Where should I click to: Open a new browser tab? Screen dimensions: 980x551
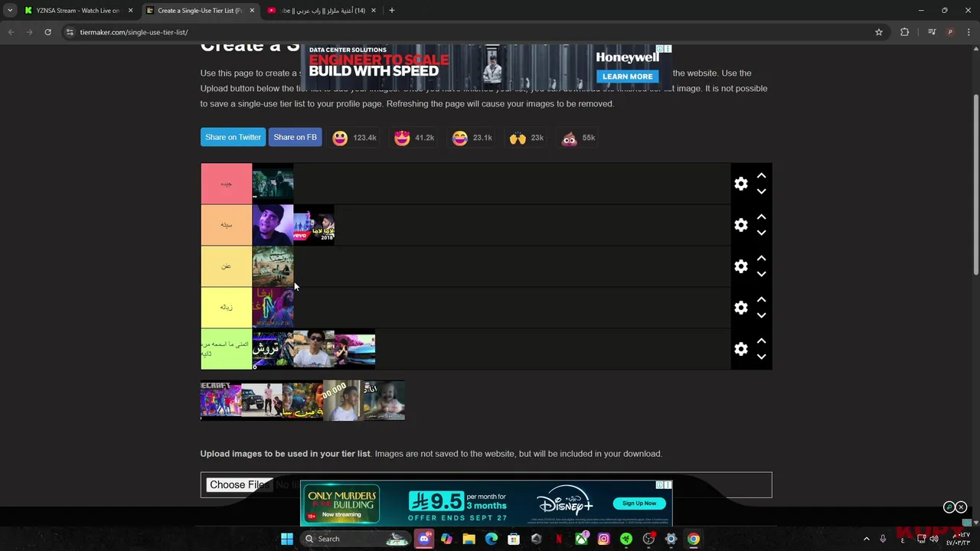click(x=391, y=11)
